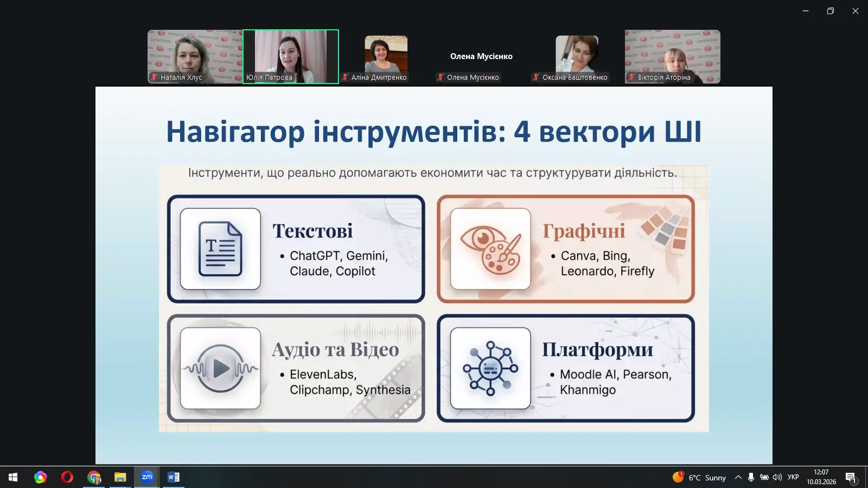Click the large centered 'Олена Мусієнко' name text
The width and height of the screenshot is (868, 488).
pos(481,56)
